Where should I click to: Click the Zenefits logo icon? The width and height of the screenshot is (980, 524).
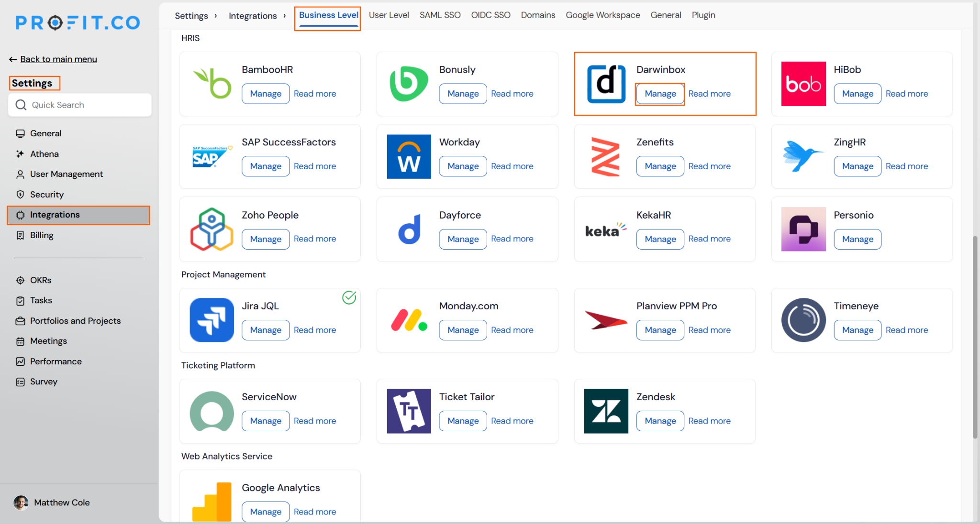coord(606,156)
